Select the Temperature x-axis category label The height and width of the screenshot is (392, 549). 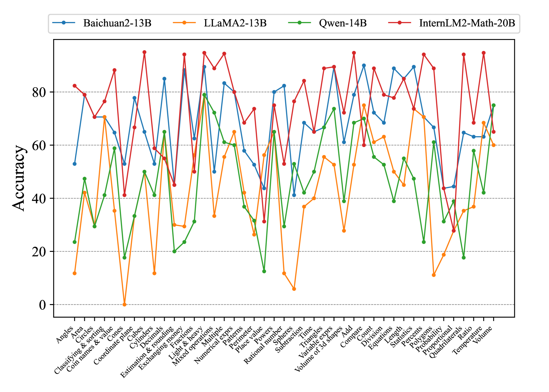pyautogui.click(x=468, y=340)
